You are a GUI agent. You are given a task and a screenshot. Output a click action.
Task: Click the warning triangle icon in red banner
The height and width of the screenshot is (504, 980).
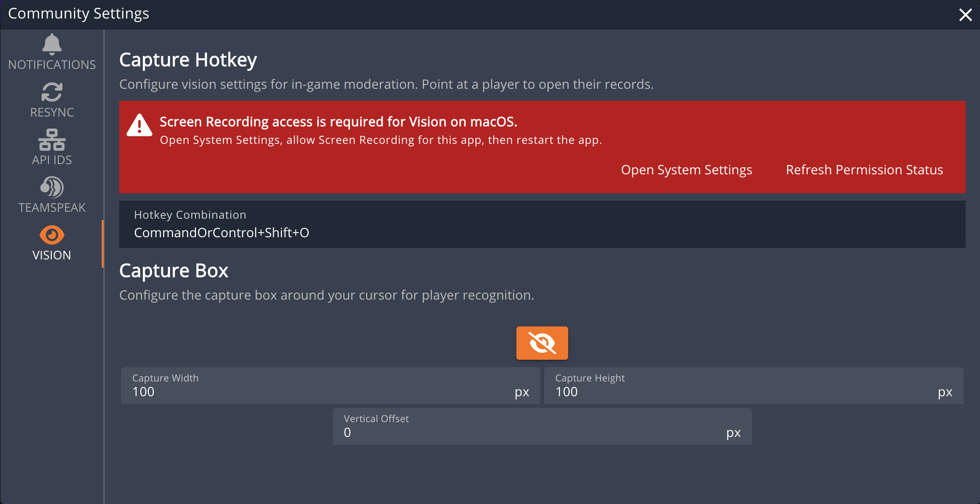pyautogui.click(x=139, y=125)
